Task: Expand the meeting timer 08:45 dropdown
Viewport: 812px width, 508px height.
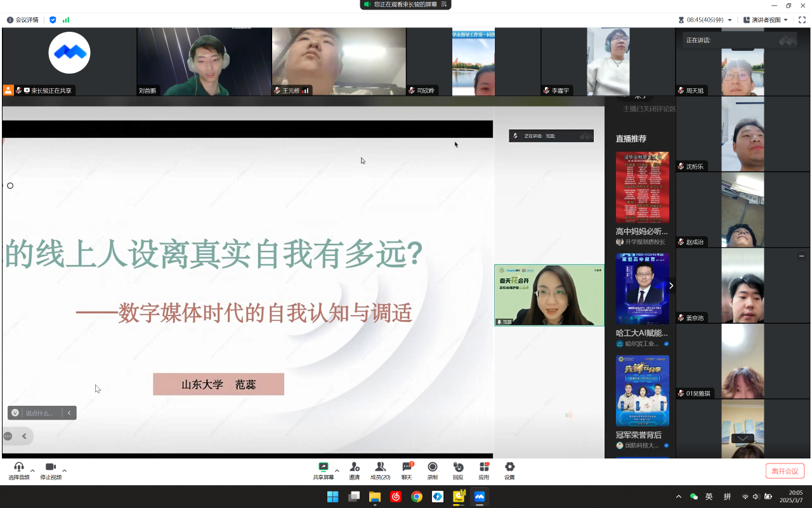Action: 730,20
